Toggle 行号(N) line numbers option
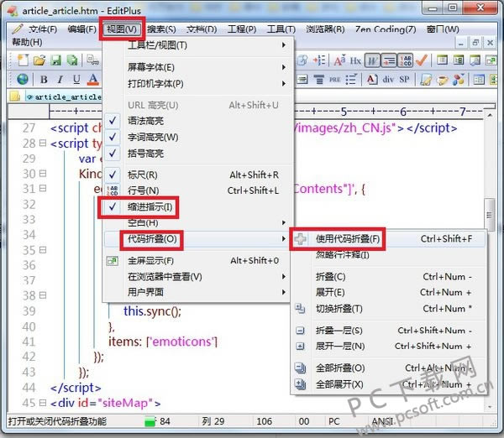504x438 pixels. tap(197, 190)
